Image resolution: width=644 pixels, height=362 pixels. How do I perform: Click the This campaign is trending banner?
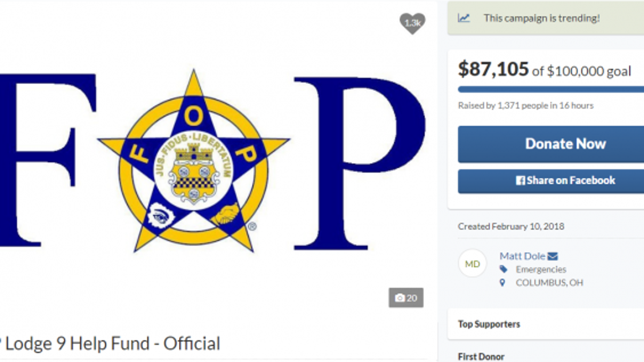pos(546,18)
